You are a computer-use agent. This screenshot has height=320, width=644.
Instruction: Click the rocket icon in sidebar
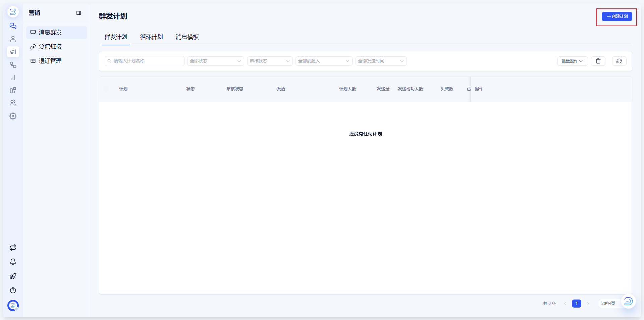point(13,276)
